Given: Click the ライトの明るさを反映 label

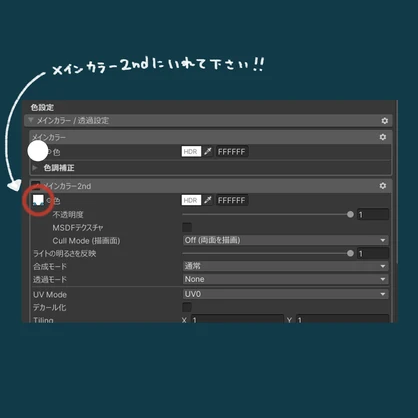Looking at the screenshot, I should pyautogui.click(x=65, y=254).
